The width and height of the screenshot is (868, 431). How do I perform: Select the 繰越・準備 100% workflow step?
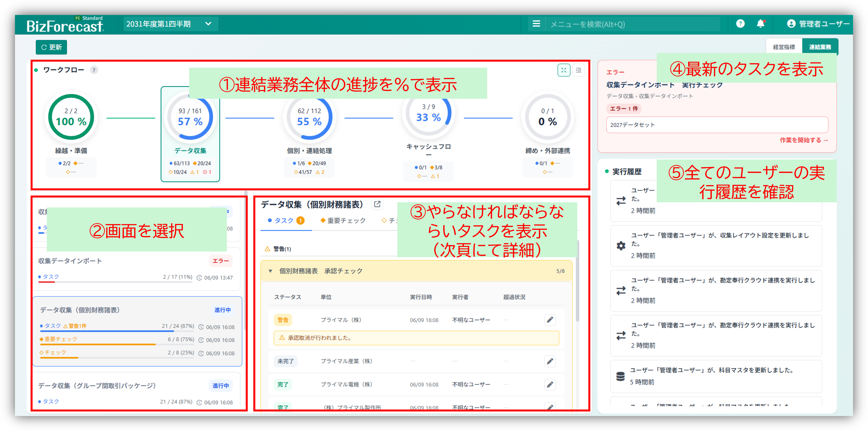71,135
